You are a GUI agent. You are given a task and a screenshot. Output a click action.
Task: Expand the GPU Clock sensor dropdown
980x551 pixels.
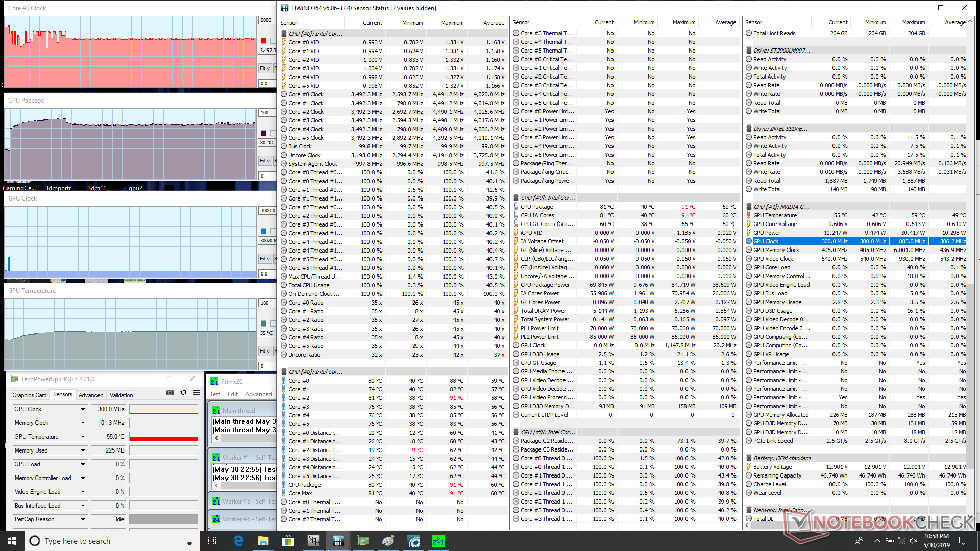point(83,409)
